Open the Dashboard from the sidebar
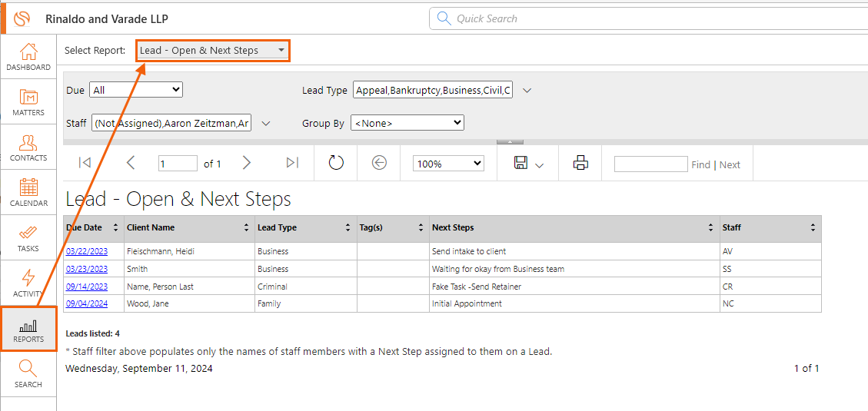The image size is (868, 411). point(28,57)
